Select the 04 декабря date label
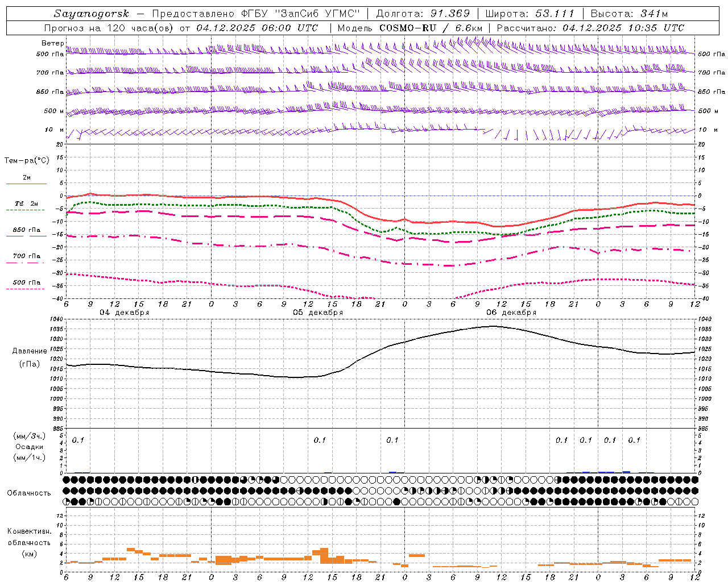The image size is (728, 582). coord(124,313)
